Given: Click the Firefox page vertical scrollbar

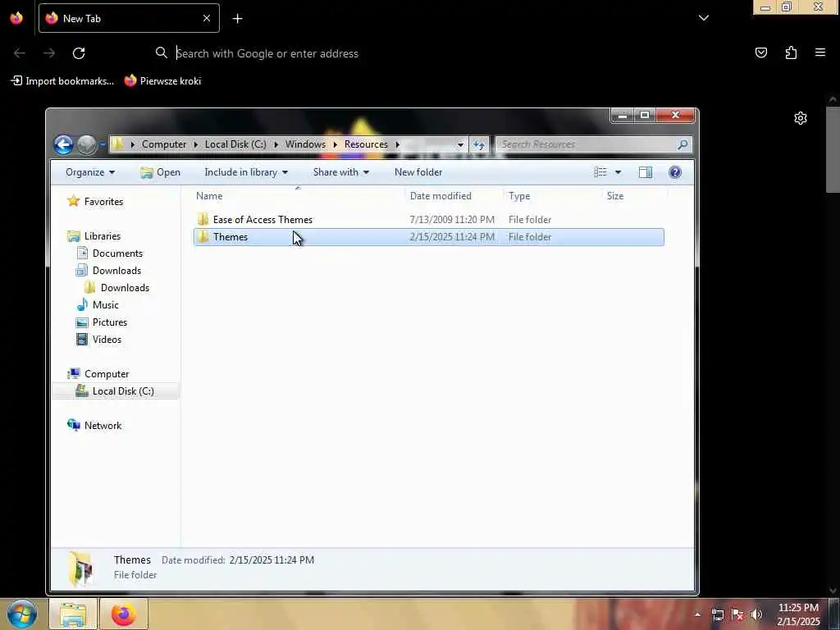Looking at the screenshot, I should pyautogui.click(x=833, y=149).
